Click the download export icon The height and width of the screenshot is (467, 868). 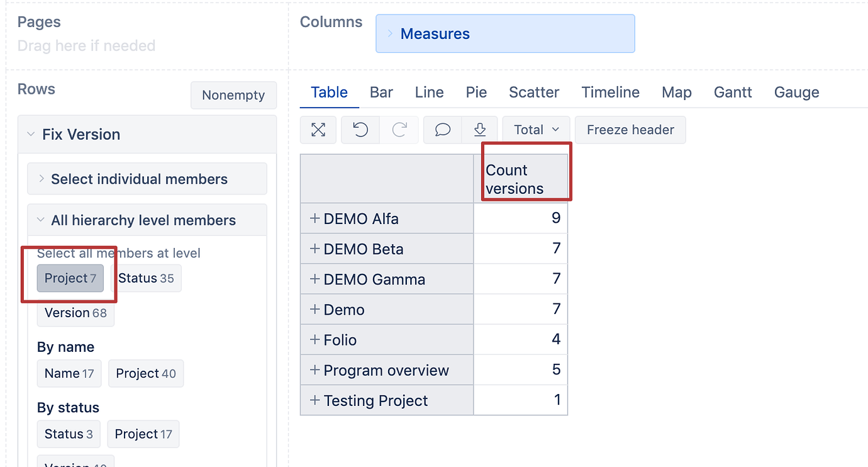click(480, 130)
